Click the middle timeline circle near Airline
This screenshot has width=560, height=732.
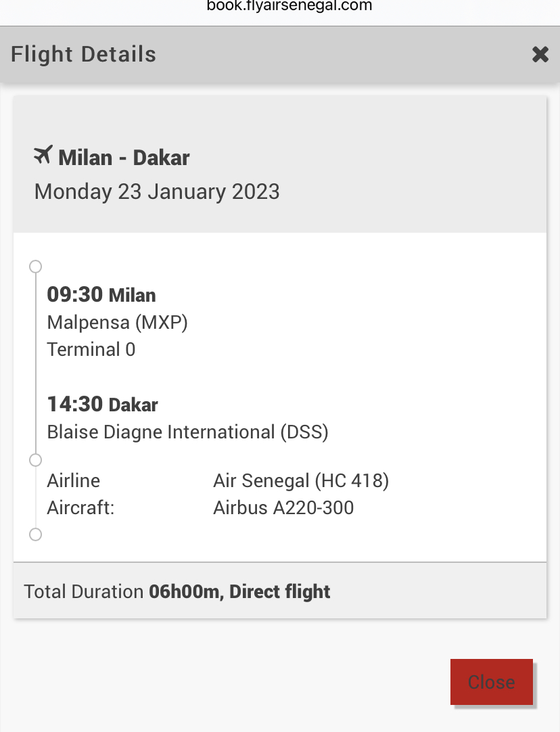(36, 461)
